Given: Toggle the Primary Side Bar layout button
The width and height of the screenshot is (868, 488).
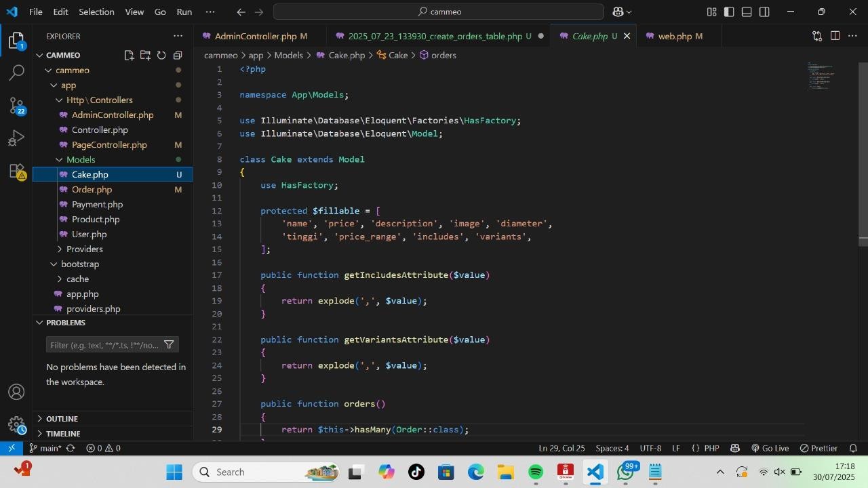Looking at the screenshot, I should 729,12.
